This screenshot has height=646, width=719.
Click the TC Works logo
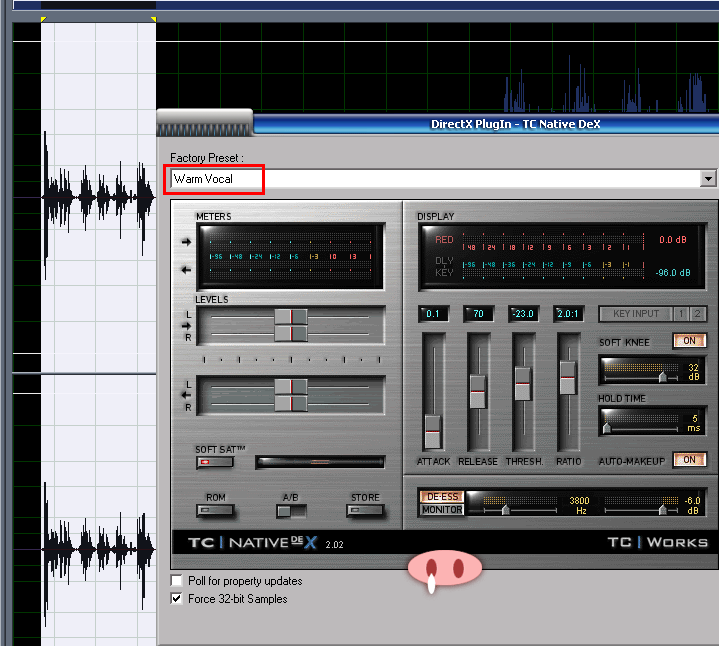658,542
